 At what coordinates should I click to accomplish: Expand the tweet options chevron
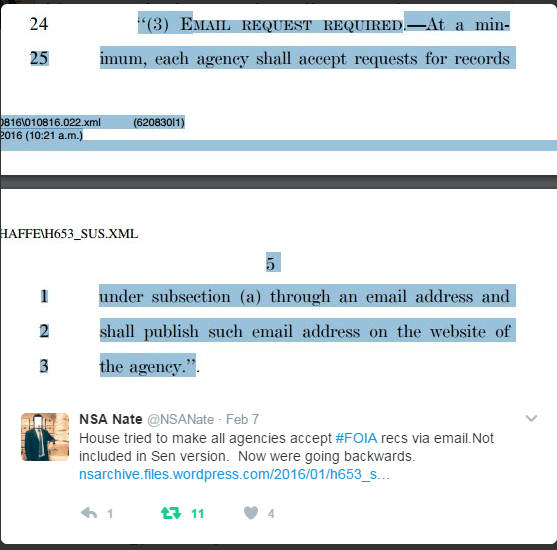(531, 419)
